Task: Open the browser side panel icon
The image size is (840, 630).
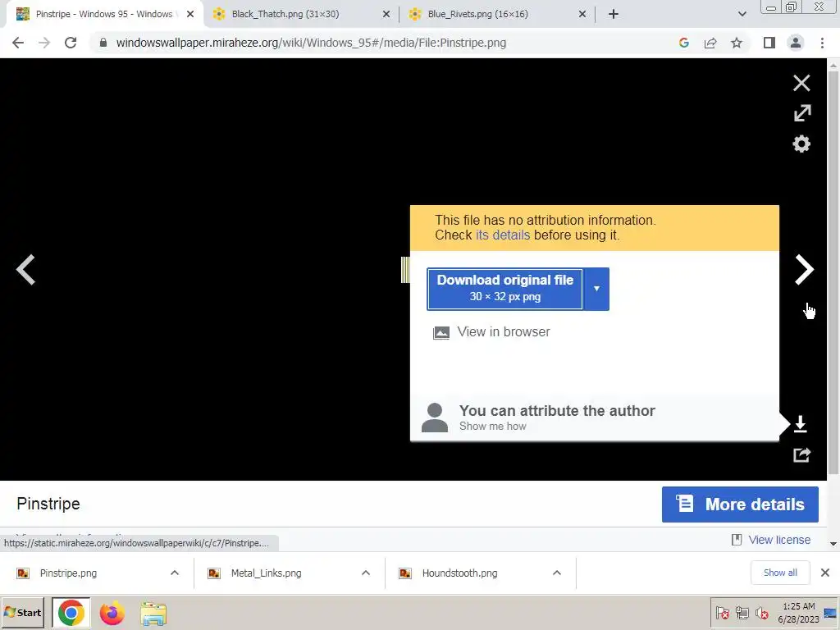Action: (x=769, y=43)
